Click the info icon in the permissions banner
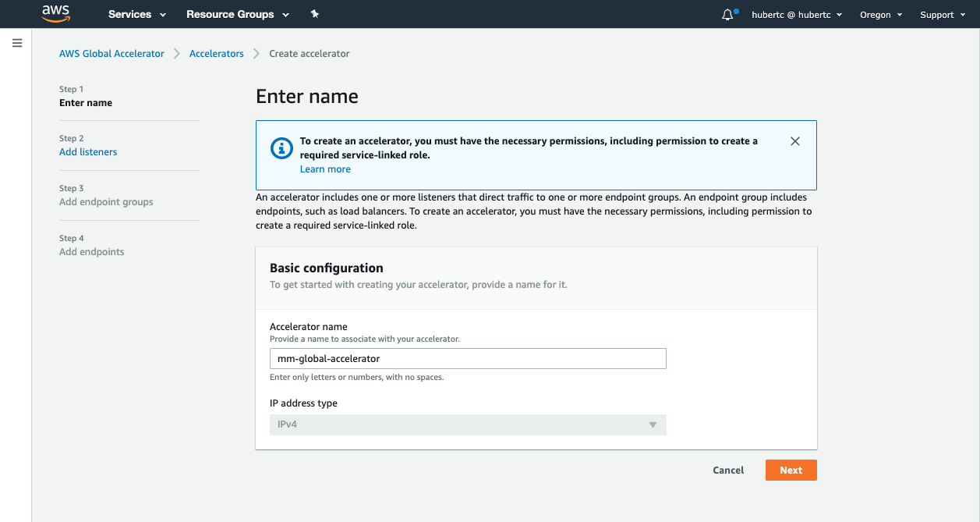Image resolution: width=980 pixels, height=522 pixels. [281, 148]
